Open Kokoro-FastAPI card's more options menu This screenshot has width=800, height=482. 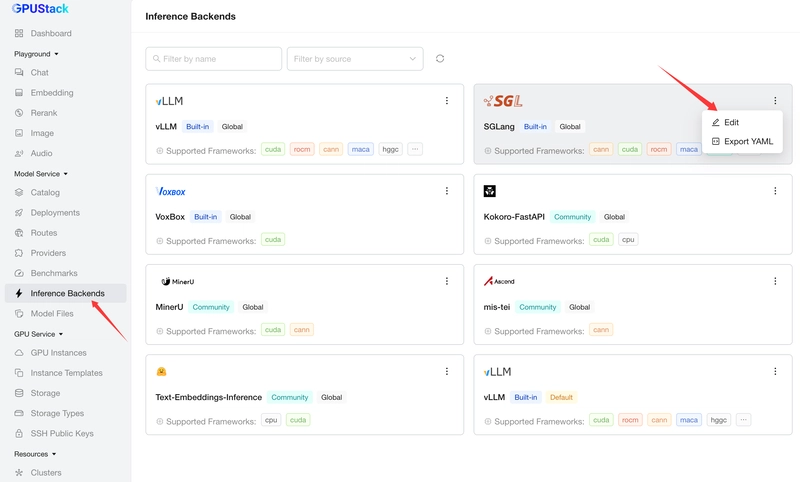tap(775, 191)
